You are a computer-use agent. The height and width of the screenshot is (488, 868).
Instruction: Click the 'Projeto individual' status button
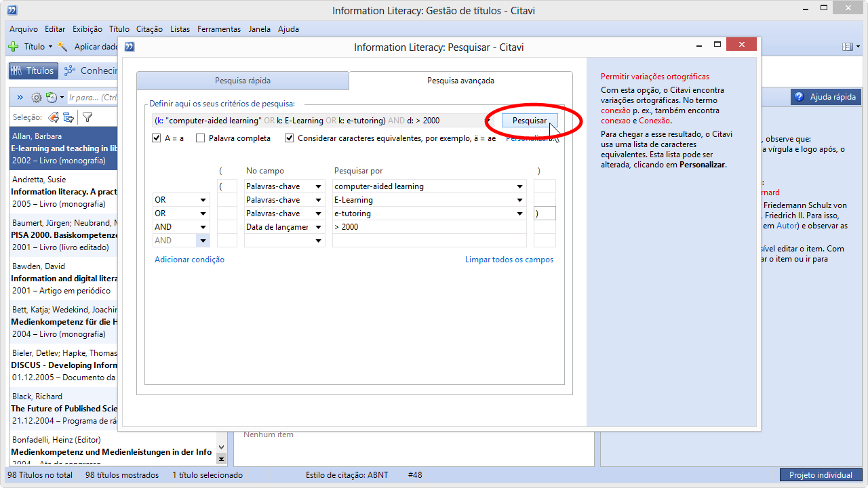click(x=821, y=475)
